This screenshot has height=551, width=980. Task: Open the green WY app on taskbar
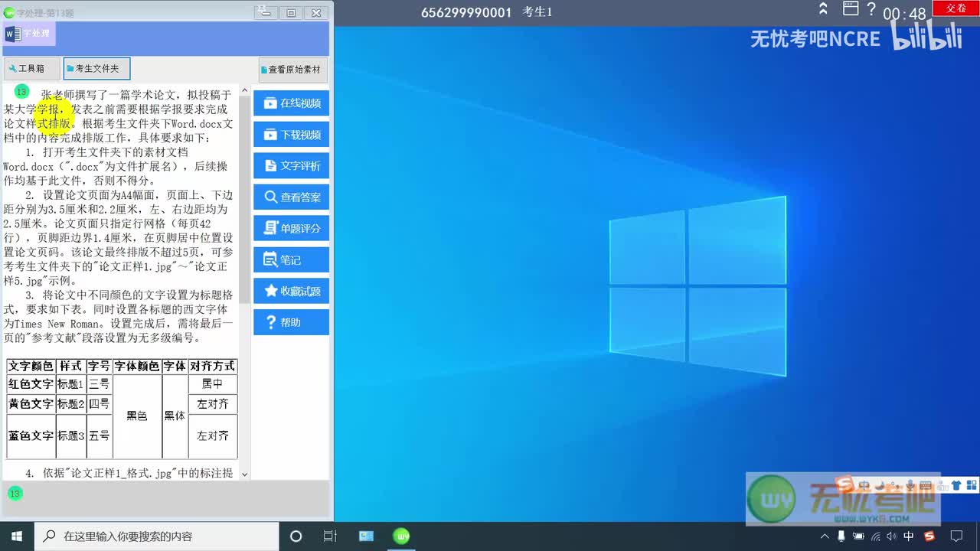click(x=401, y=536)
